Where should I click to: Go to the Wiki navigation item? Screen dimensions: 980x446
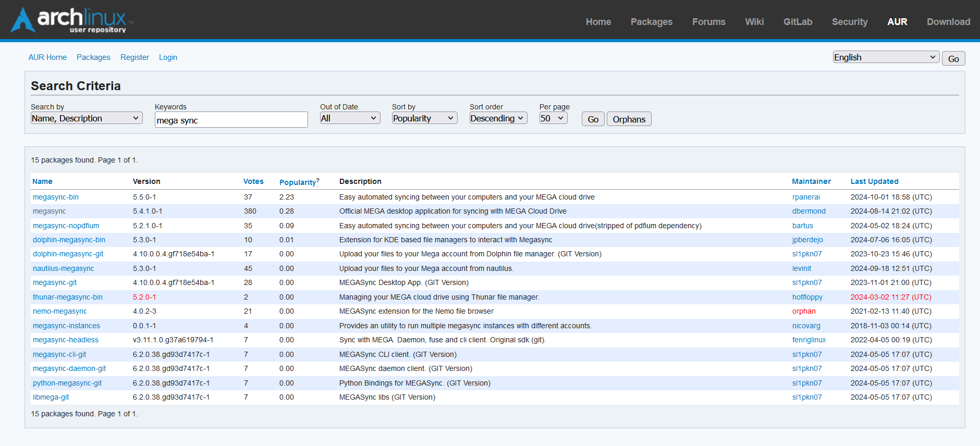point(754,22)
